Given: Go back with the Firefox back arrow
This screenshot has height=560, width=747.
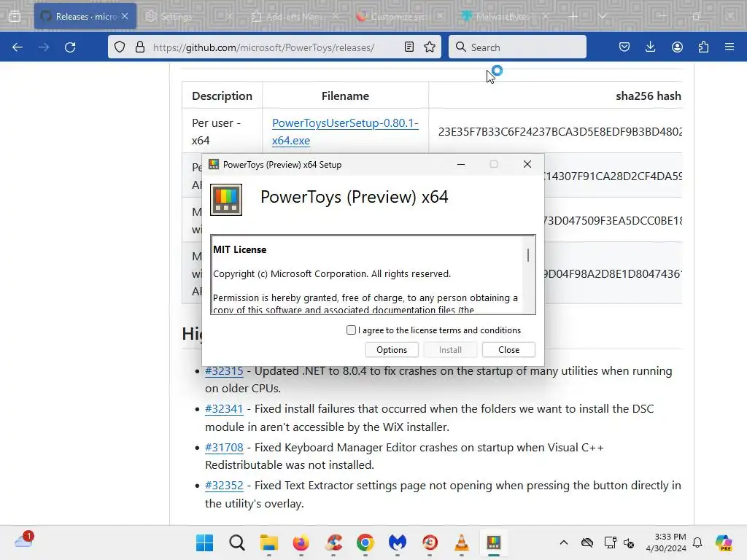Looking at the screenshot, I should (18, 47).
